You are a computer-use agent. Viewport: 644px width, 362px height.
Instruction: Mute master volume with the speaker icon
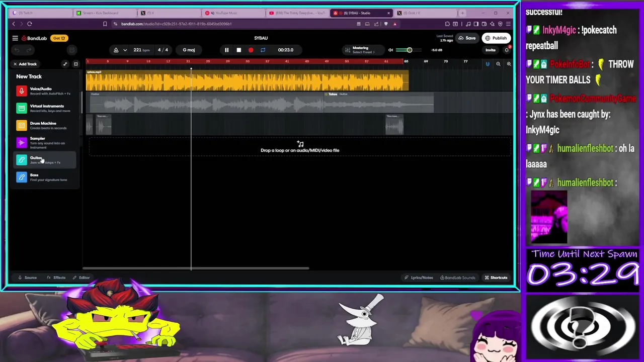[x=390, y=50]
